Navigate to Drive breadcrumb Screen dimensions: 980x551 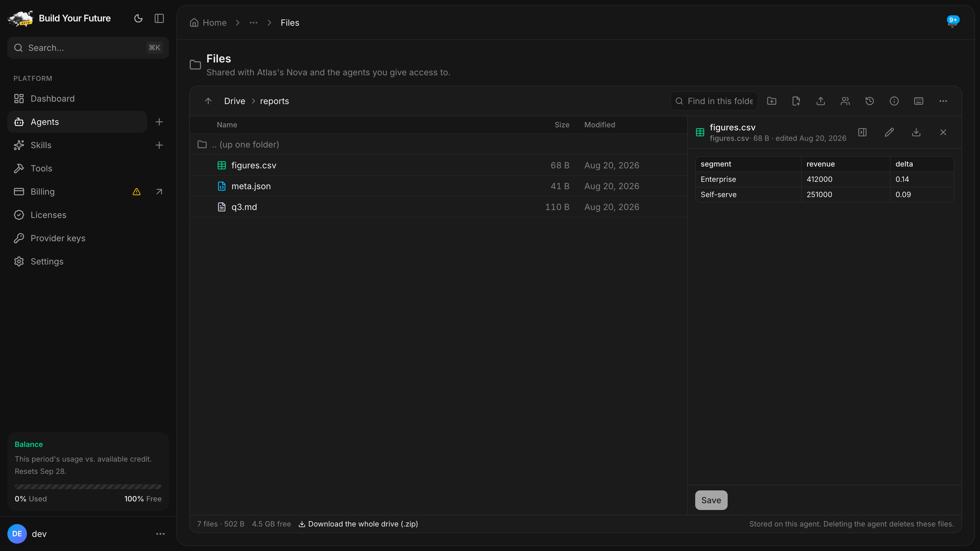point(234,101)
